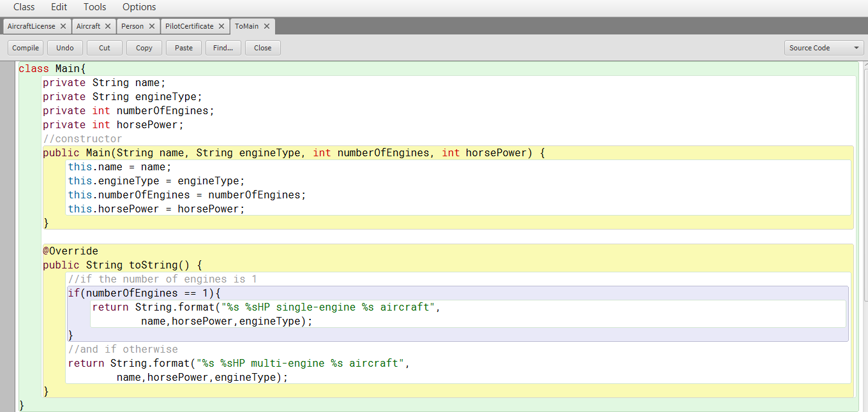Click the vertical scrollbar on the right
This screenshot has width=868, height=412.
click(x=863, y=191)
